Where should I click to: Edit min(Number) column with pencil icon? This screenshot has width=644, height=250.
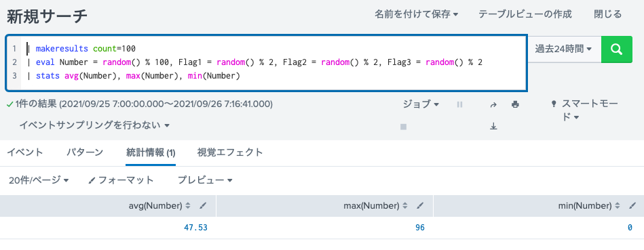pos(632,206)
